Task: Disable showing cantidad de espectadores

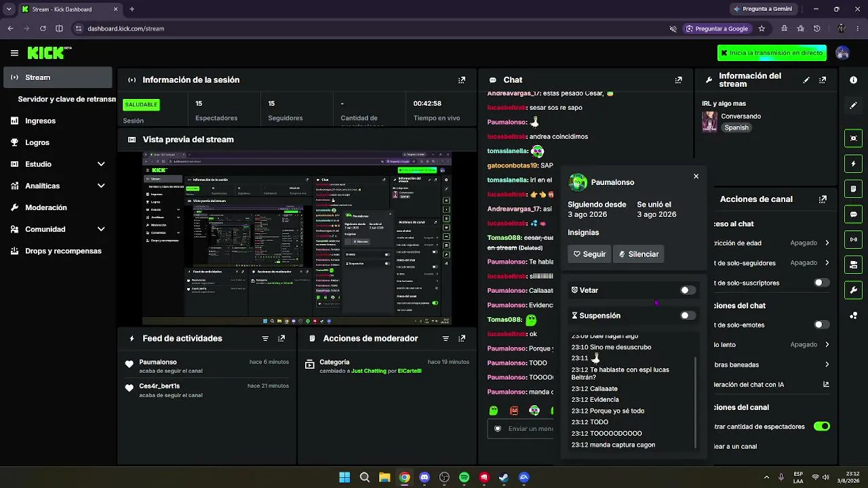Action: 822,426
